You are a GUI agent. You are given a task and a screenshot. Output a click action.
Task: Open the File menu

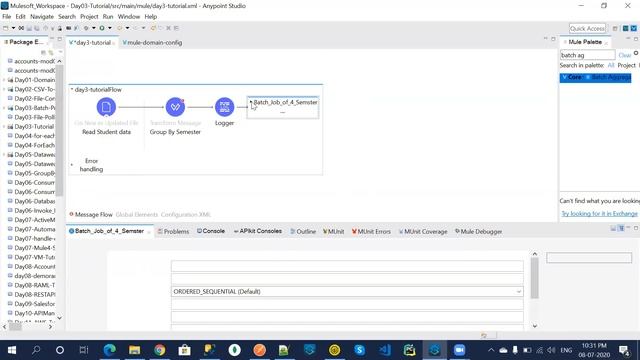click(7, 17)
